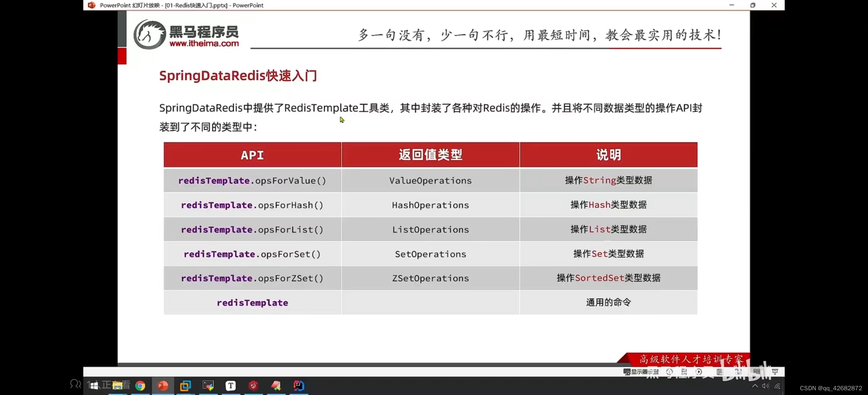Click the projector display icon in slideshow controls
Screen dimensions: 868x395
coord(775,372)
